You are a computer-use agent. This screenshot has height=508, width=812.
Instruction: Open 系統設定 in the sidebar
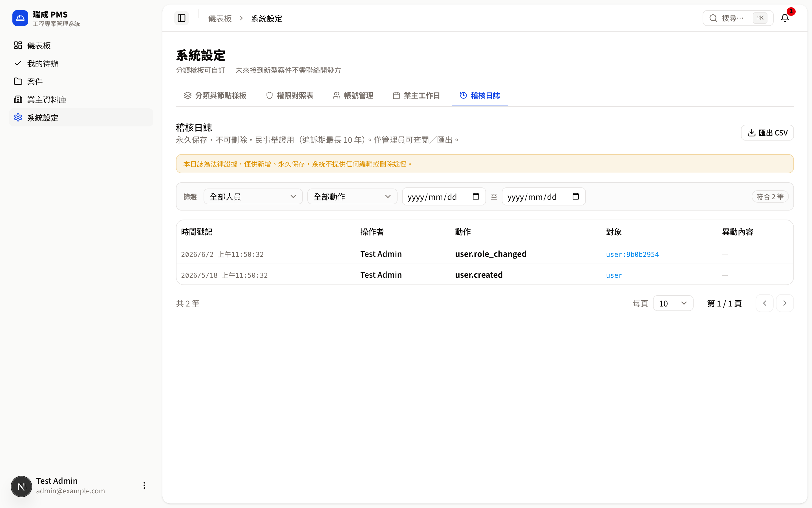pyautogui.click(x=81, y=118)
